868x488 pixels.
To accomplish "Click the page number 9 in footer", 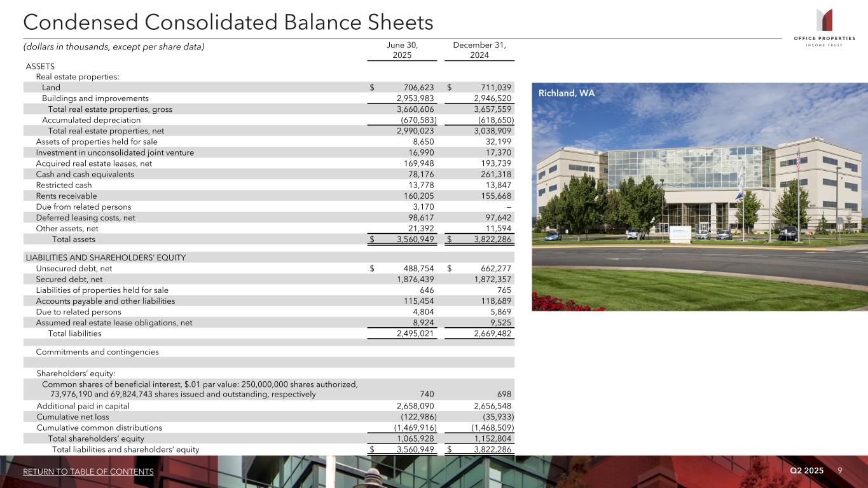I will click(x=840, y=471).
